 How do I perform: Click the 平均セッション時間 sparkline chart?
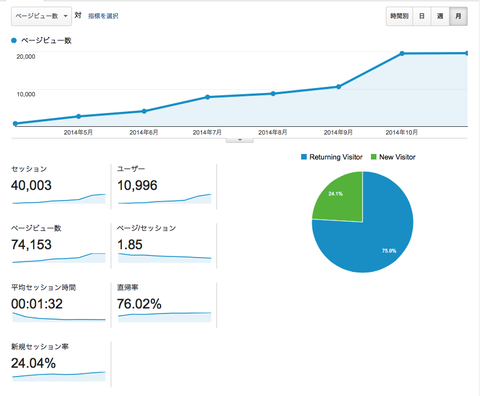[x=59, y=317]
